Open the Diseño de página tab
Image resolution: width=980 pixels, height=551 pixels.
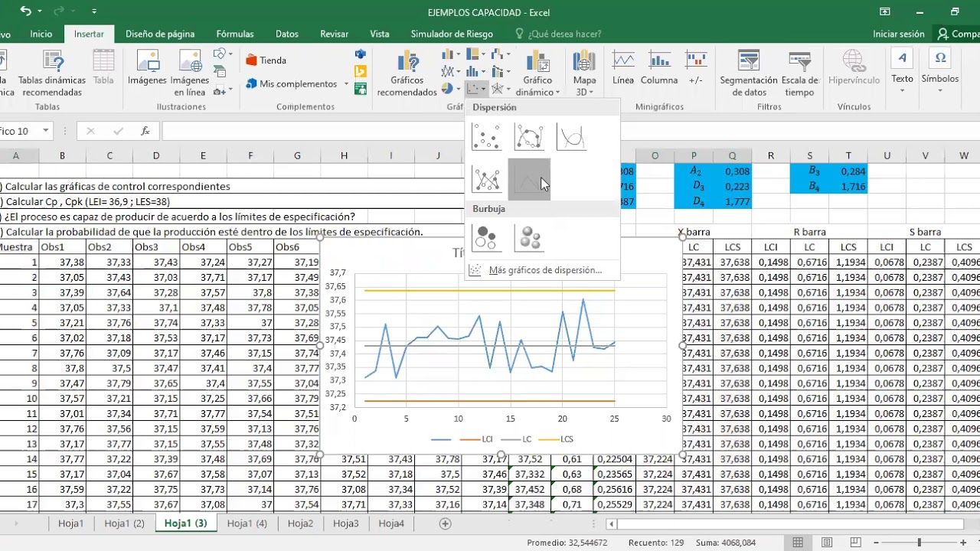pos(160,34)
